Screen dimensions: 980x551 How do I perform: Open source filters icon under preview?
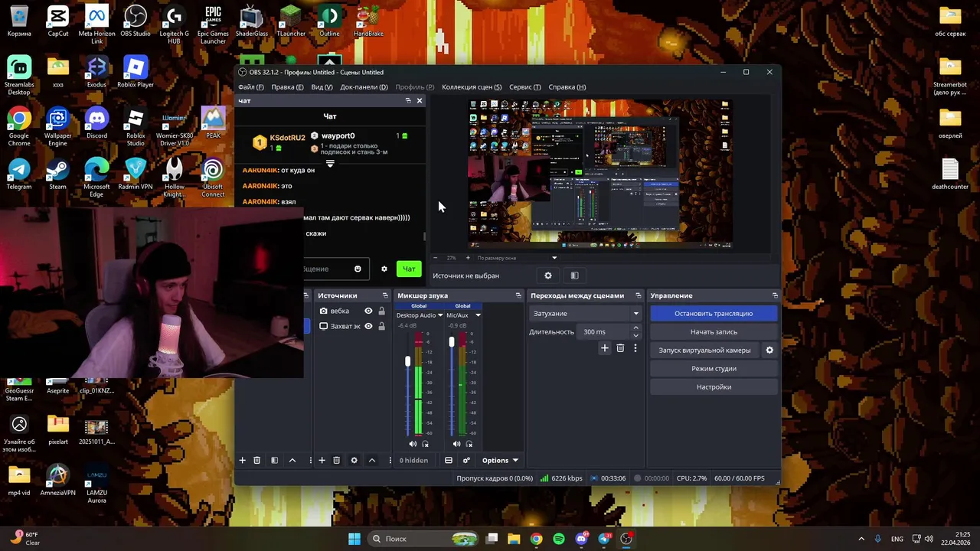(x=574, y=275)
